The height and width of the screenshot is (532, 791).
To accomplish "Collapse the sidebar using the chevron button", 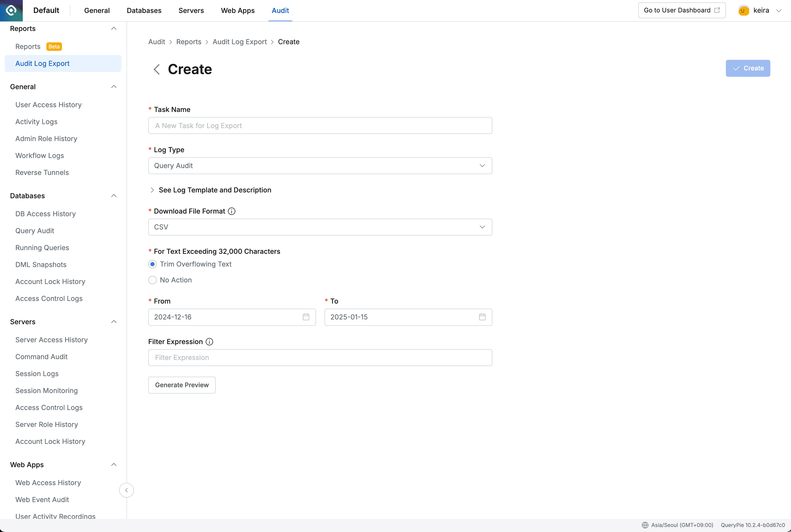I will (127, 490).
